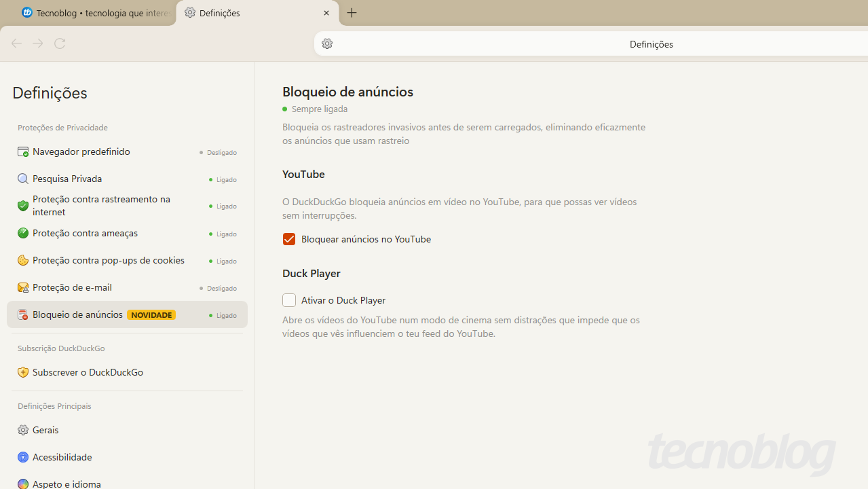Click the Subscrição DuckDuckGo section label
Screen dimensions: 868x489
(x=61, y=348)
